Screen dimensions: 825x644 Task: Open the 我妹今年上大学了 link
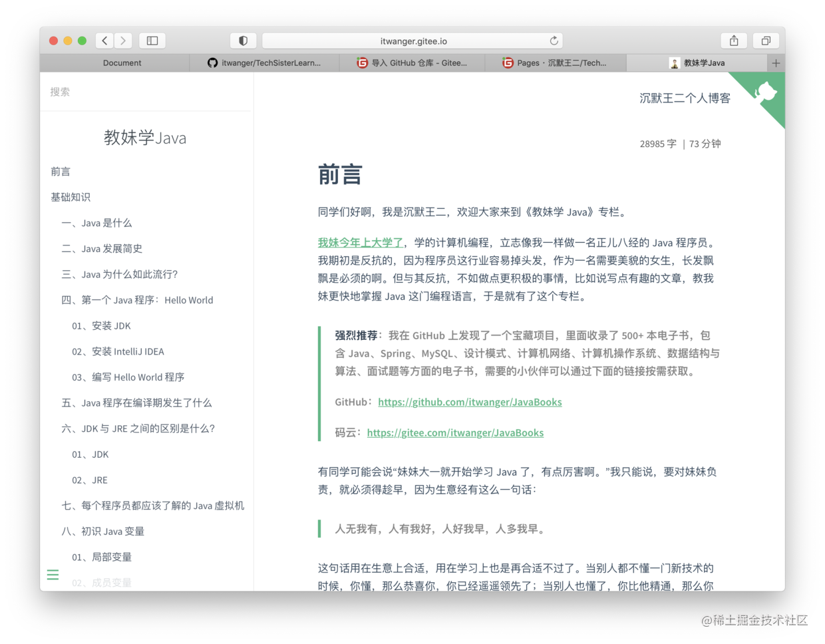pos(360,242)
